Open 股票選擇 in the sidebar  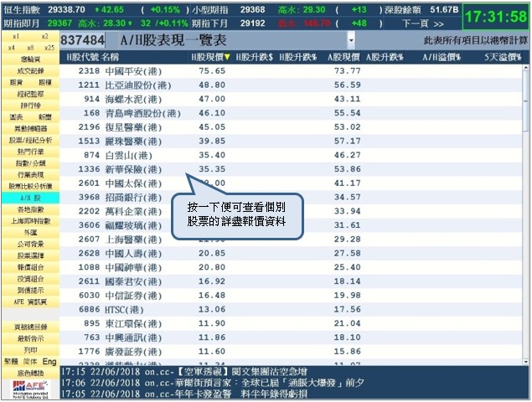click(30, 255)
